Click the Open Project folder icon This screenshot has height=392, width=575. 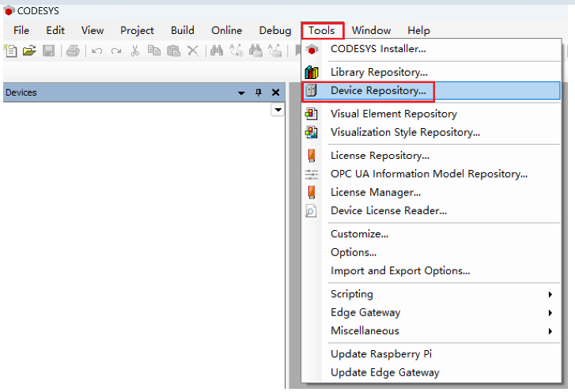click(29, 51)
